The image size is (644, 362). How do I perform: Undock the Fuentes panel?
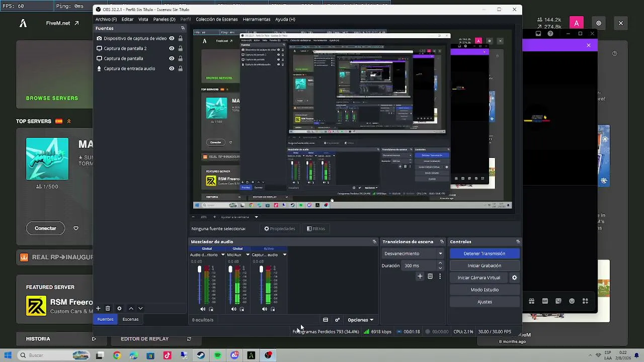pyautogui.click(x=183, y=28)
